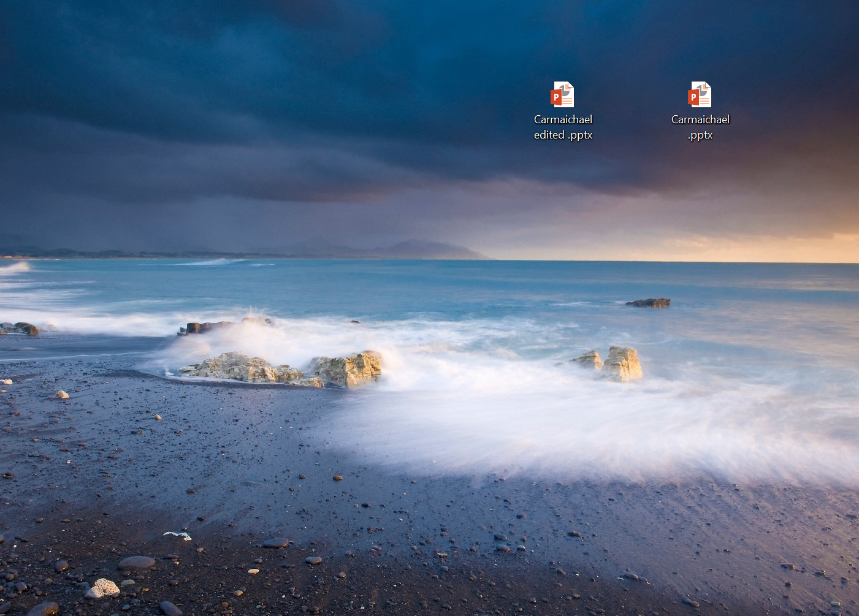Choose the edited Carmaichael presentation thumbnail
Image resolution: width=859 pixels, height=616 pixels.
tap(562, 95)
